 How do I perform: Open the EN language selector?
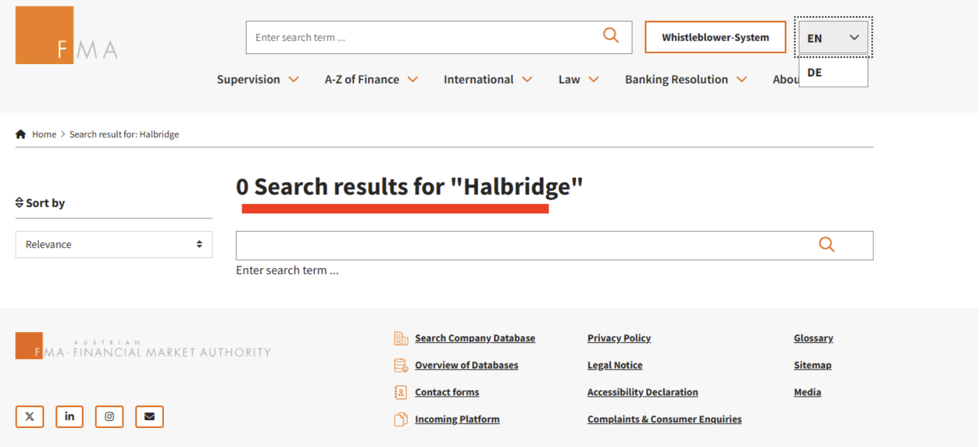[x=833, y=37]
